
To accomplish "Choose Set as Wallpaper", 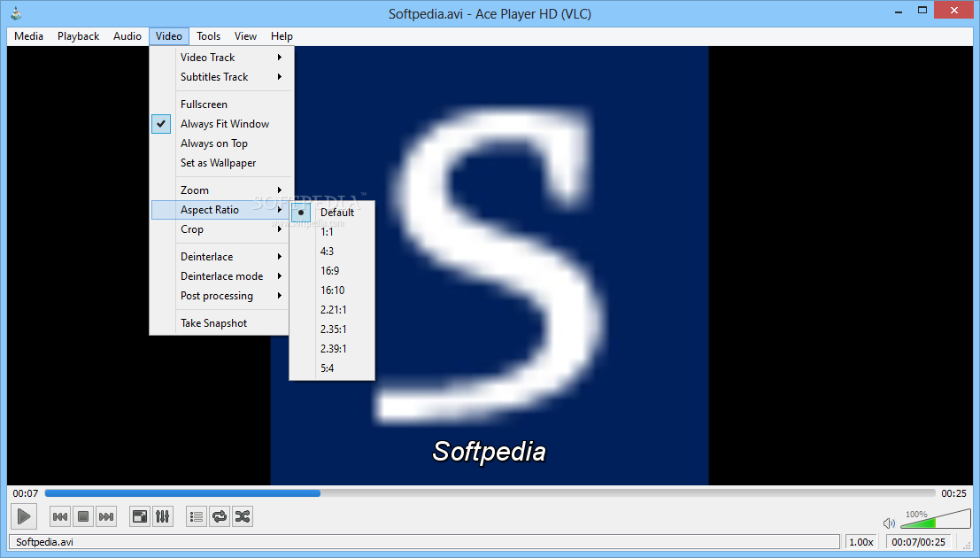I will [222, 163].
